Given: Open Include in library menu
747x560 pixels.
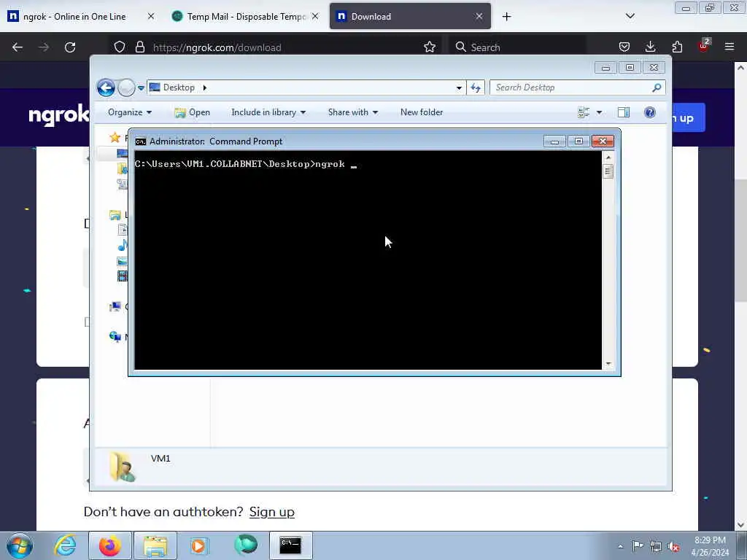Looking at the screenshot, I should tap(268, 112).
